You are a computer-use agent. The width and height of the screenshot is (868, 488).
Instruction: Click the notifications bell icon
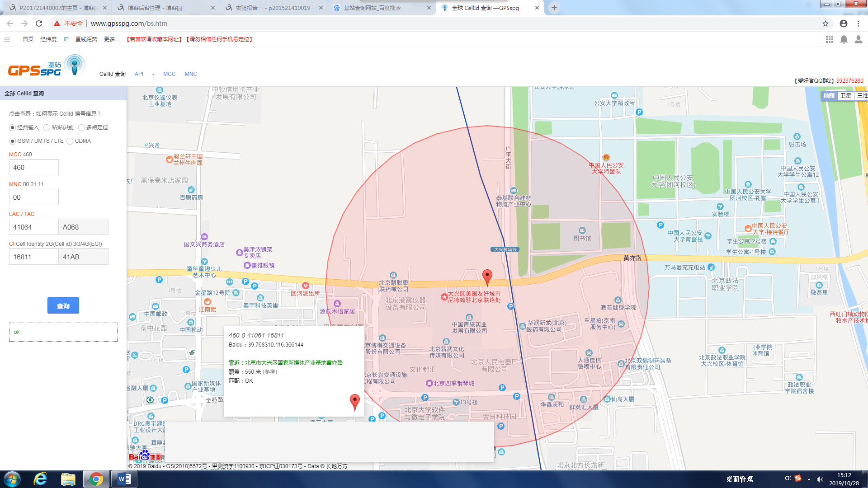coord(844,39)
